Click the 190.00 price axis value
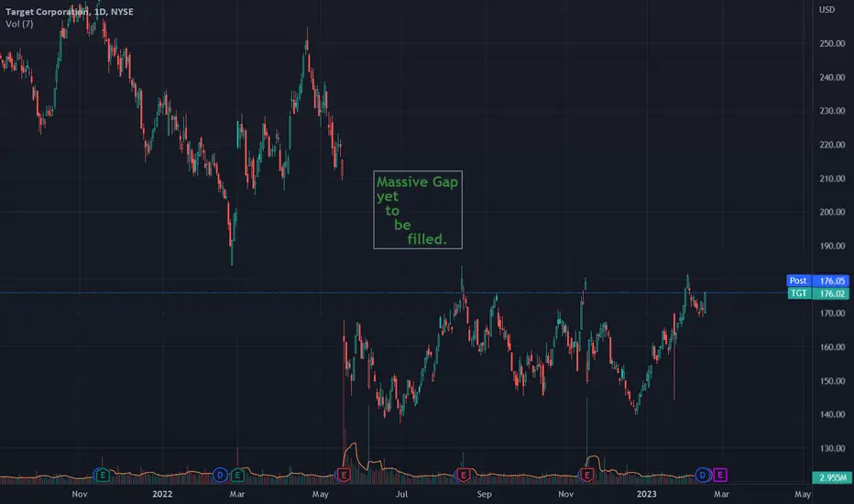Viewport: 854px width, 504px height. click(x=832, y=246)
